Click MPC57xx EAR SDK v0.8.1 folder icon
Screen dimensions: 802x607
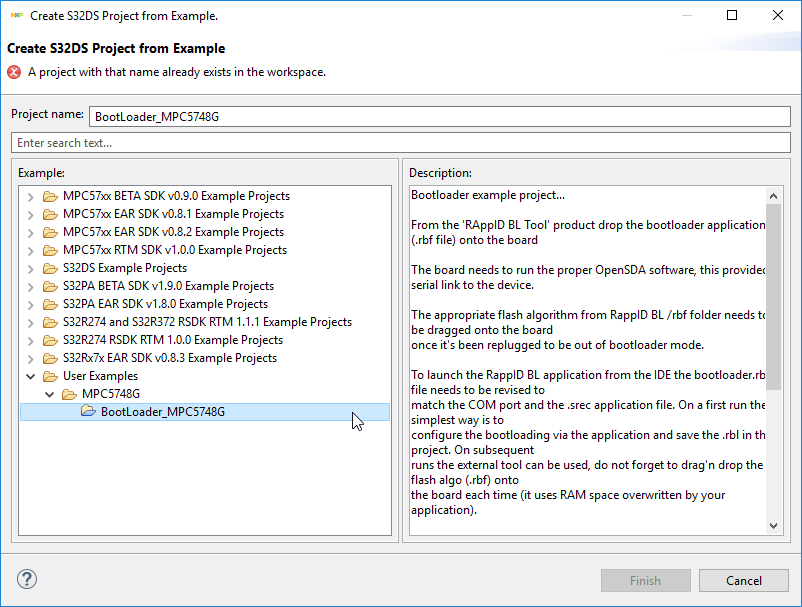click(x=50, y=214)
